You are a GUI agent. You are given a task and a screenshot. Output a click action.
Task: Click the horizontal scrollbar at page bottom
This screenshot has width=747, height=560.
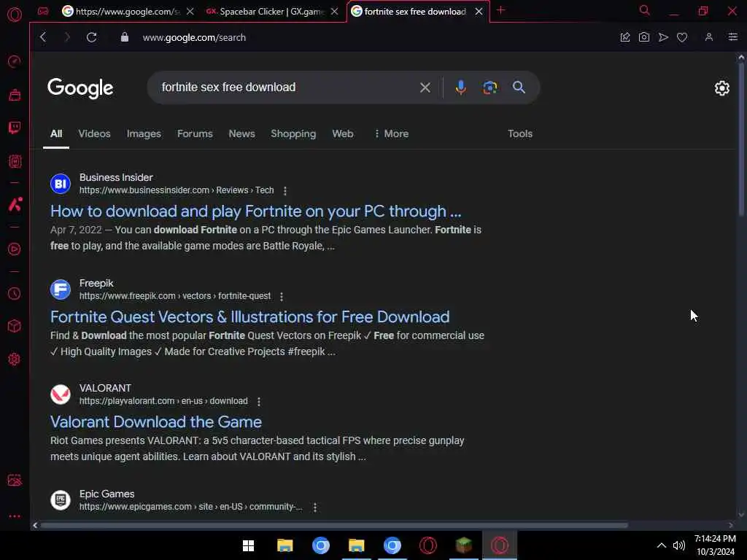pyautogui.click(x=333, y=525)
